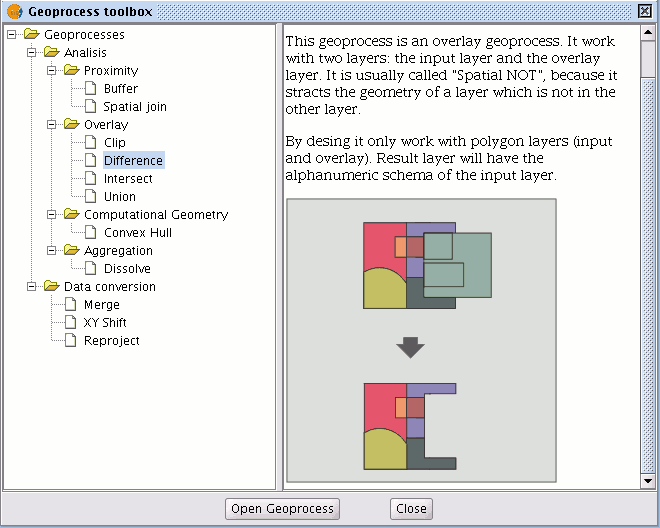Click the Analisis folder label
The height and width of the screenshot is (528, 660).
coord(85,53)
